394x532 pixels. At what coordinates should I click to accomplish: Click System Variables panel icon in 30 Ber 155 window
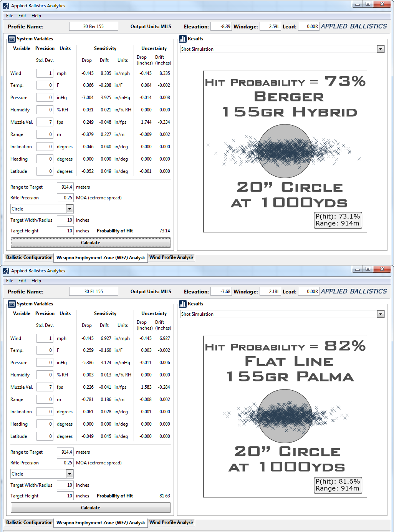pos(12,39)
